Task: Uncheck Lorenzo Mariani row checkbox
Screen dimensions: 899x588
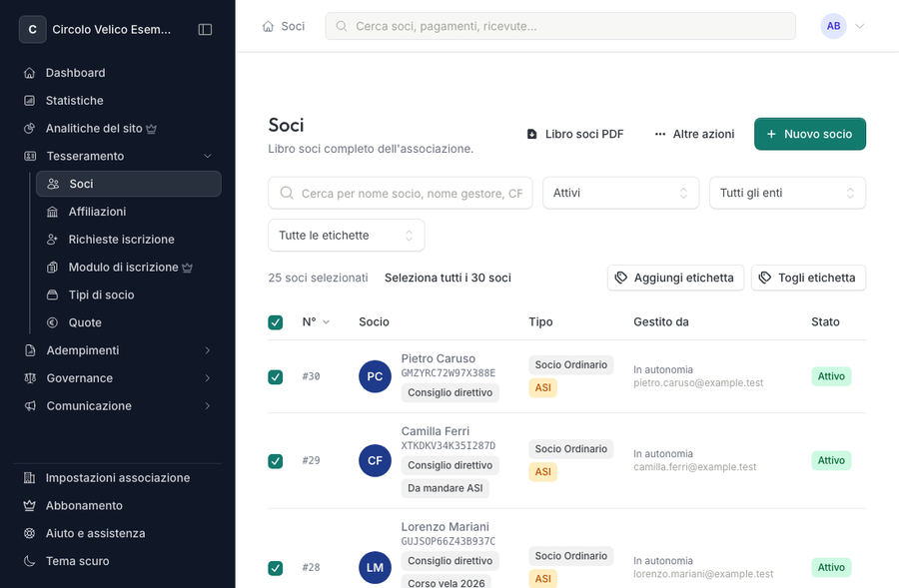Action: 276,568
